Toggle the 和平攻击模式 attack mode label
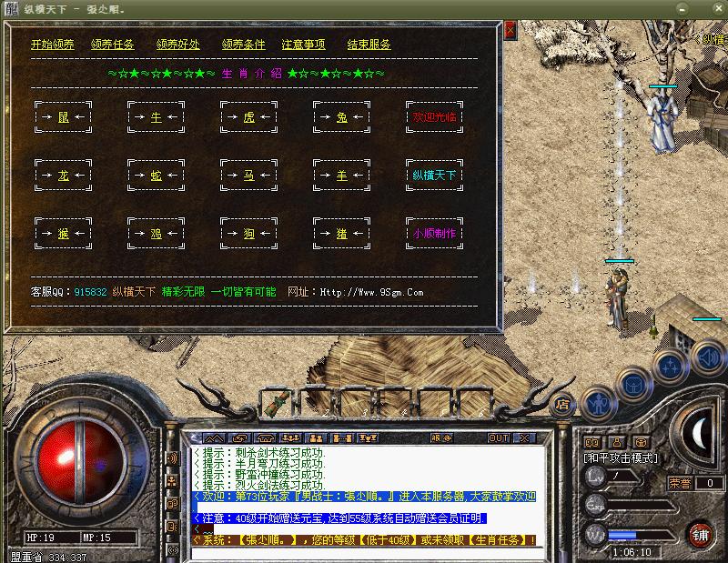Image resolution: width=728 pixels, height=563 pixels. tap(621, 458)
